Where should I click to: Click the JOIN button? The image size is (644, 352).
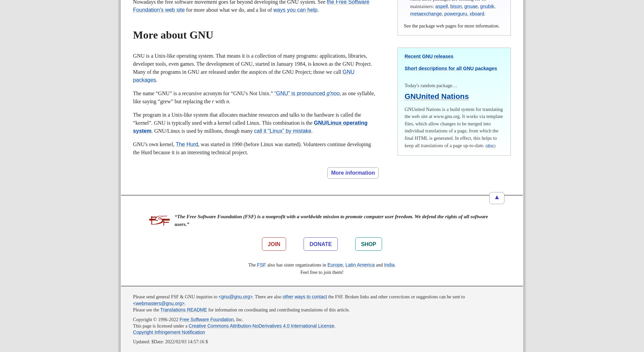(274, 244)
